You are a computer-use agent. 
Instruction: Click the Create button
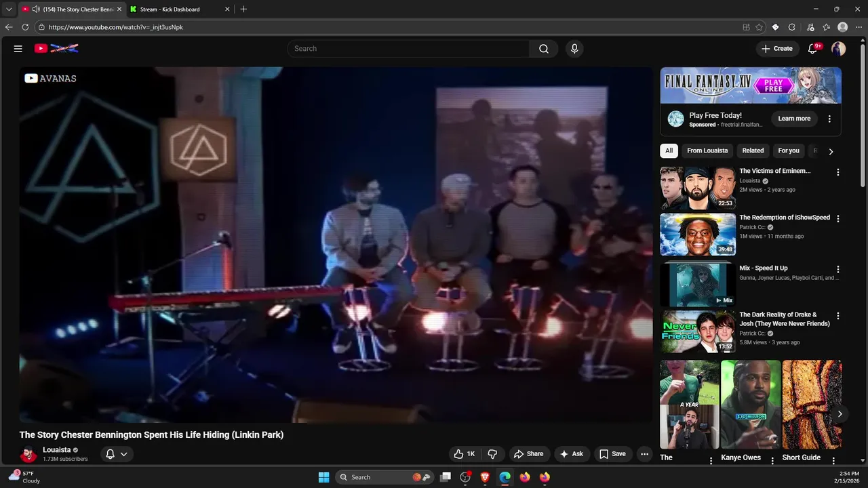click(777, 49)
